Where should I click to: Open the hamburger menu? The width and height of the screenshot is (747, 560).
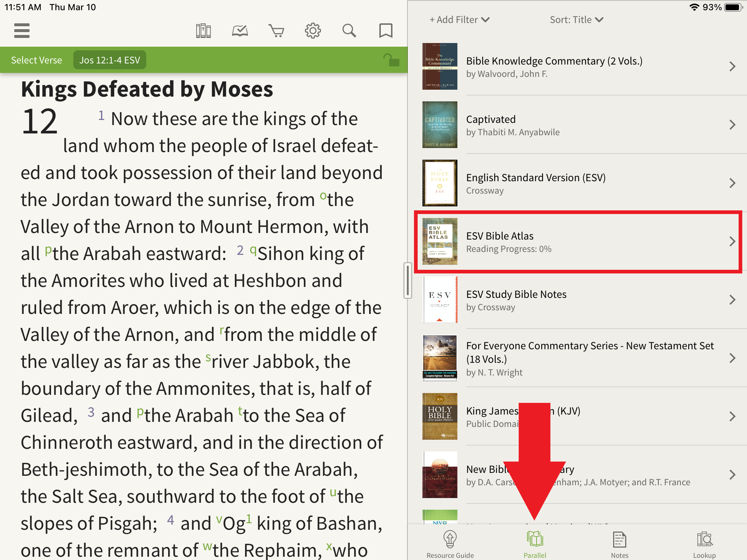point(22,31)
